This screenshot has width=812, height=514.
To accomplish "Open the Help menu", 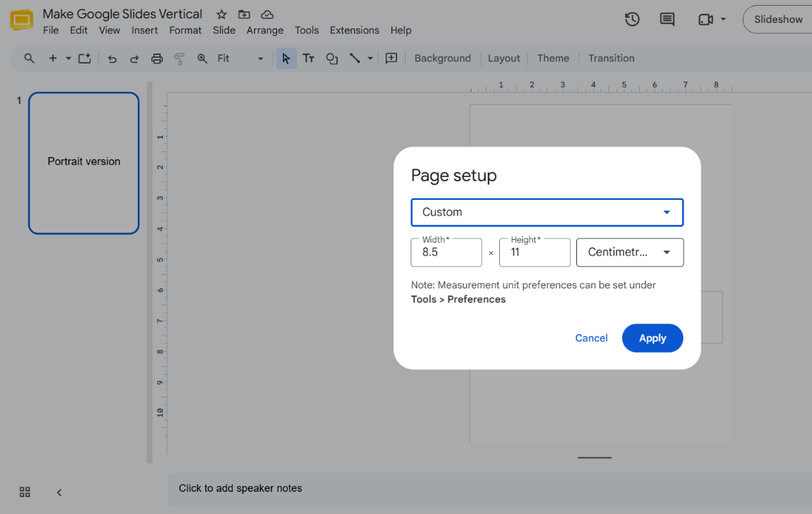I will click(x=401, y=31).
